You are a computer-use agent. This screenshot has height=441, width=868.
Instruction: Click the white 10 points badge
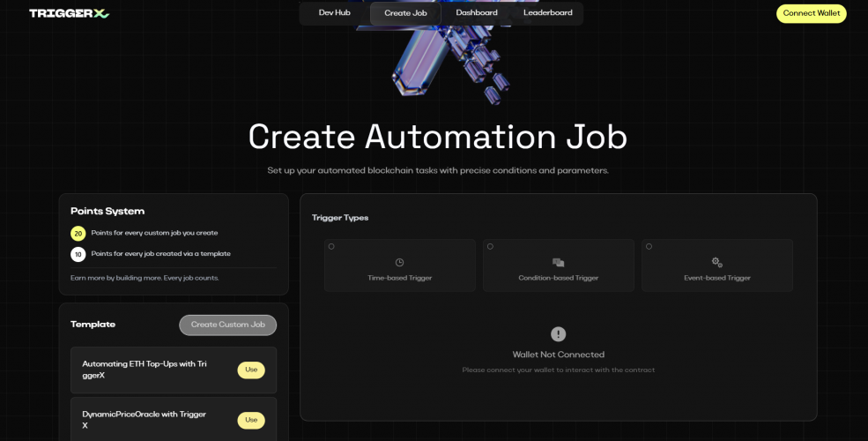pos(78,254)
